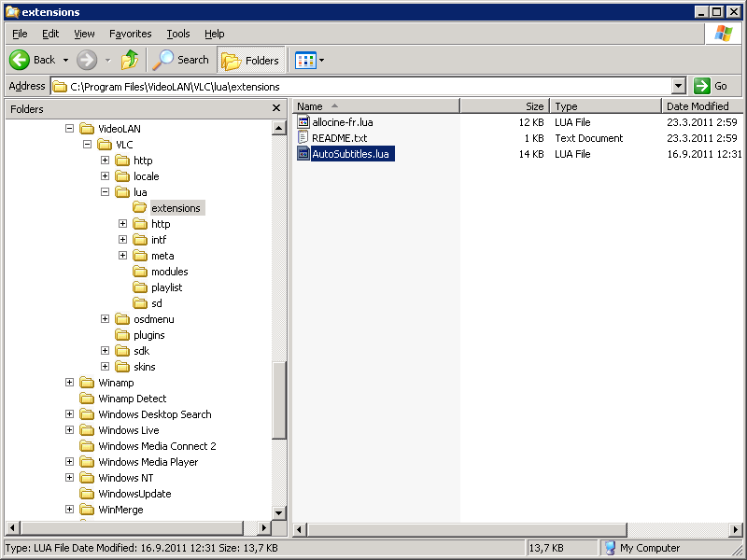Screen dimensions: 747x560
Task: Click the folder tree vertical scrollbar thumb
Action: point(278,399)
